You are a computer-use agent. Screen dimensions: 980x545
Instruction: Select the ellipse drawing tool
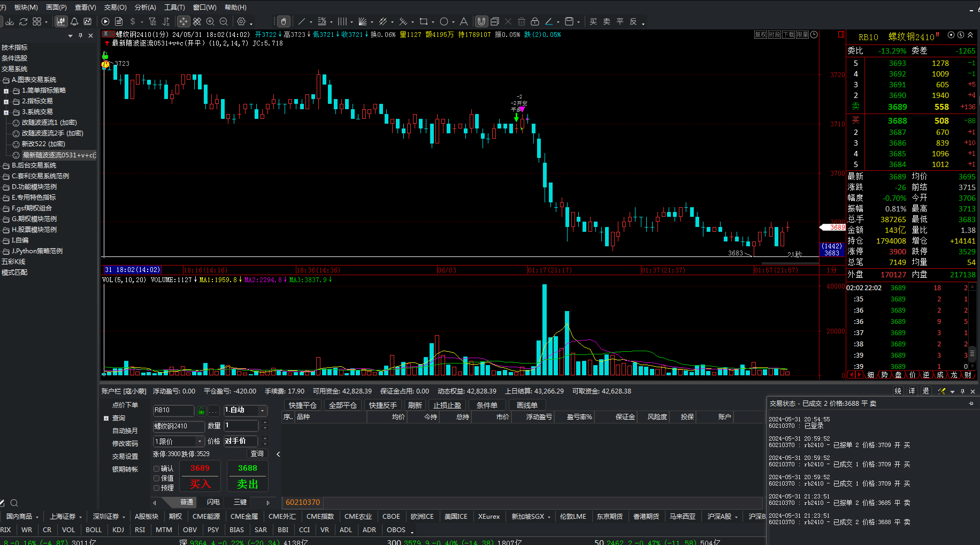tap(444, 21)
